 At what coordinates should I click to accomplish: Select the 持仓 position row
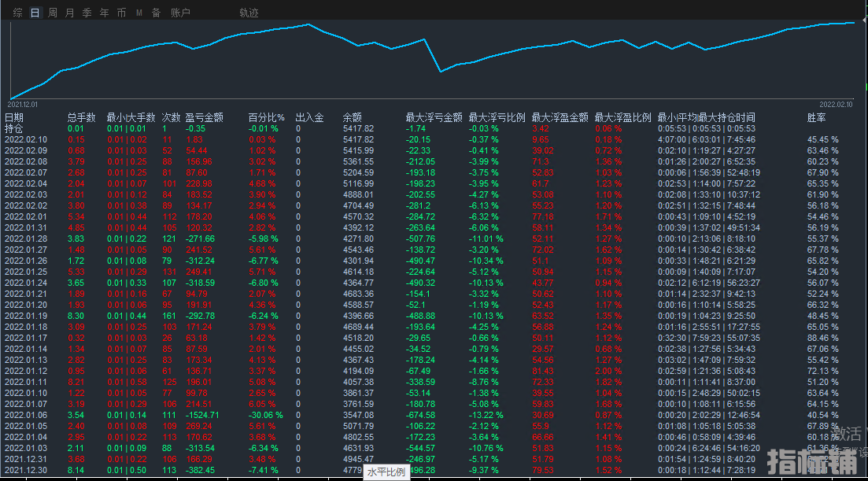pos(14,128)
